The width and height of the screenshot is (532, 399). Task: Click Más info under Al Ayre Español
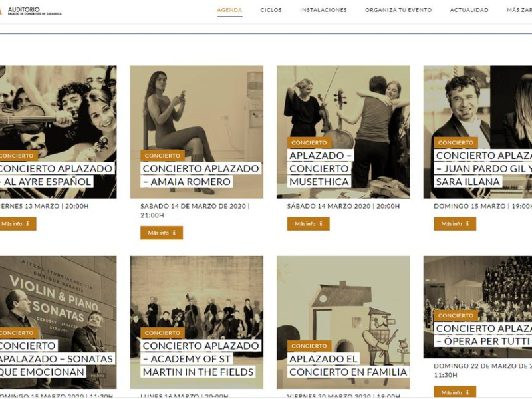tap(16, 224)
